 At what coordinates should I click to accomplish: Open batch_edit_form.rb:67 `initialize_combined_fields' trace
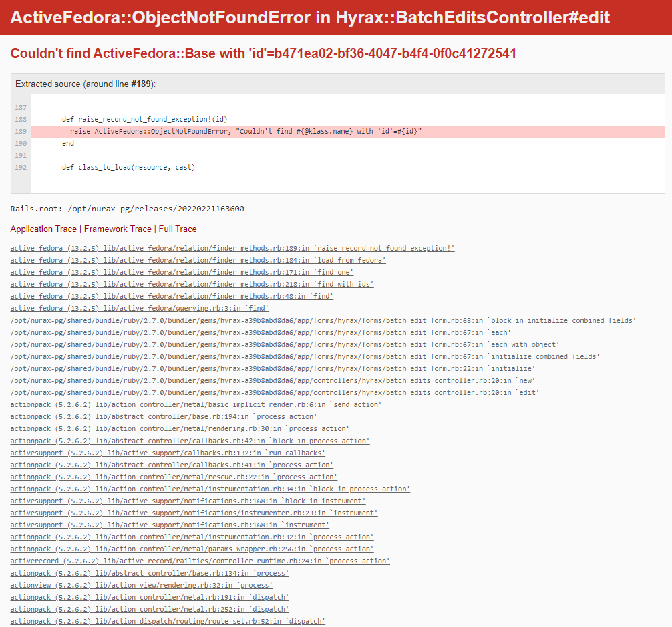[x=305, y=356]
